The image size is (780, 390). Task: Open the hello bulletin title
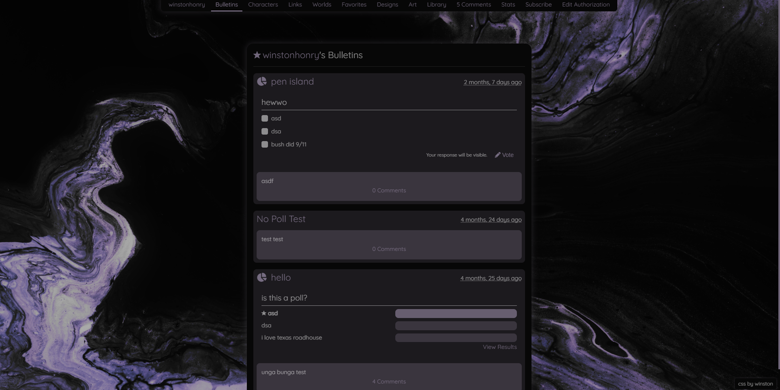pos(281,278)
